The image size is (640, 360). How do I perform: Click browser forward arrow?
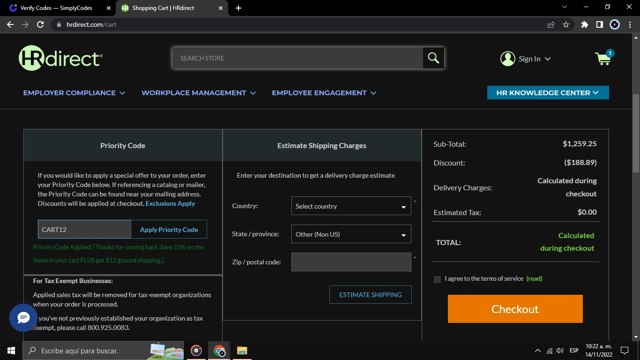(25, 24)
